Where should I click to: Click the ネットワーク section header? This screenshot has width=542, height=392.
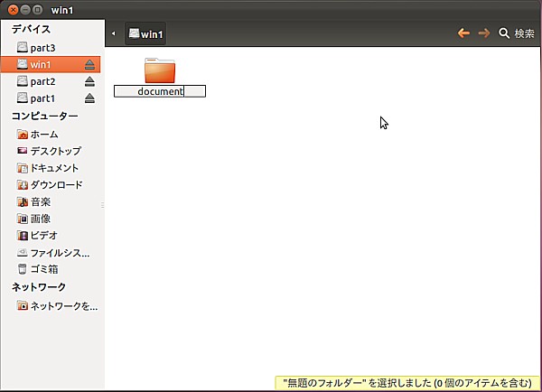tap(38, 287)
